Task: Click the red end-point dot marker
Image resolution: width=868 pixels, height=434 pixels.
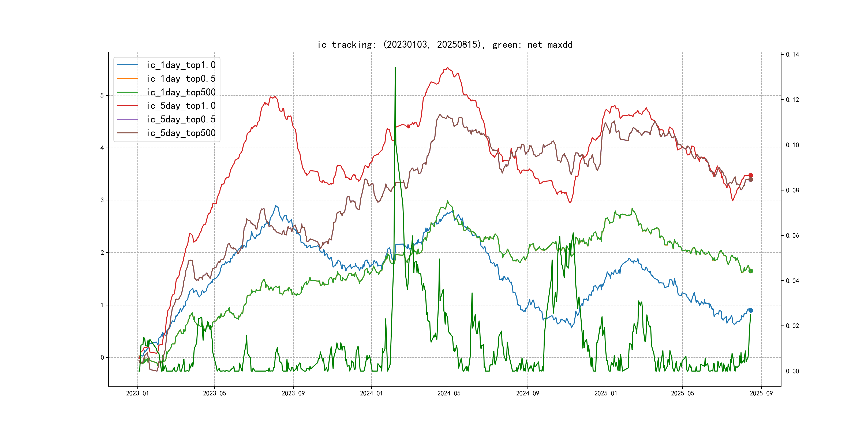Action: click(751, 175)
